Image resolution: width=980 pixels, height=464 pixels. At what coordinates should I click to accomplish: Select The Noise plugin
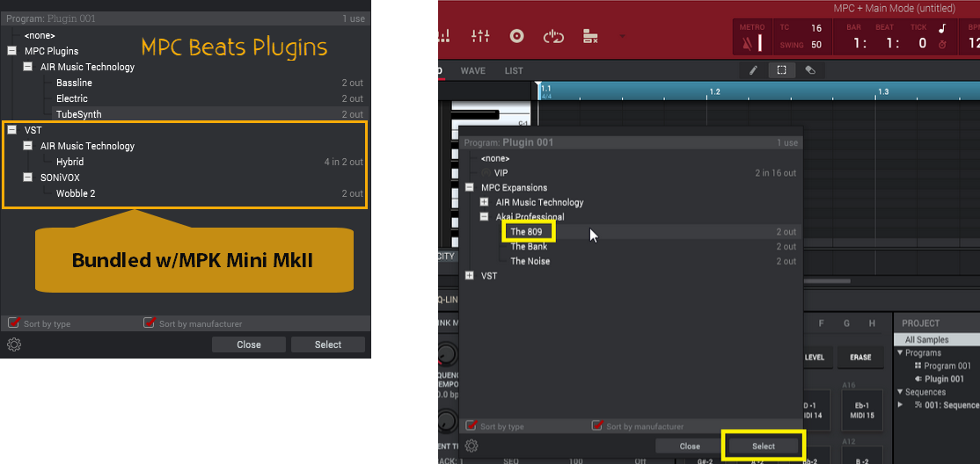tap(530, 261)
